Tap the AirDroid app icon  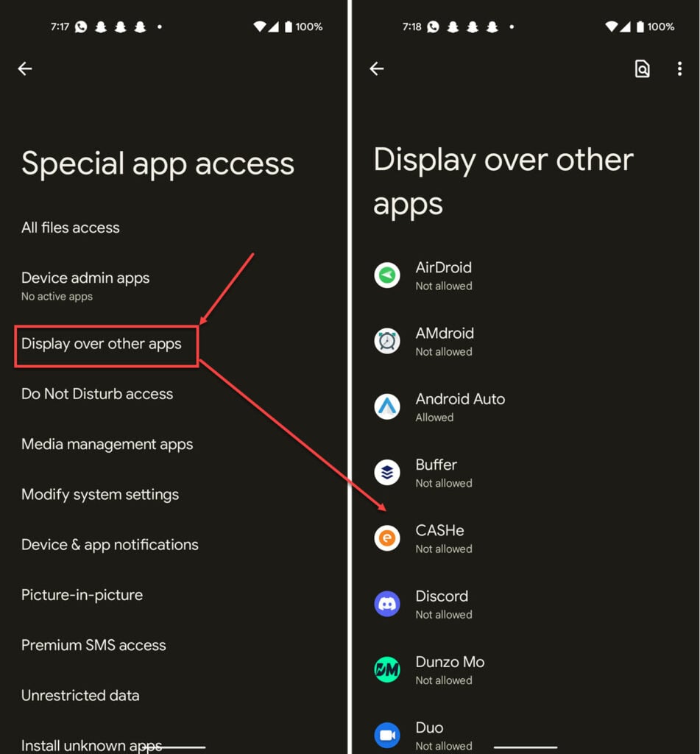coord(387,275)
